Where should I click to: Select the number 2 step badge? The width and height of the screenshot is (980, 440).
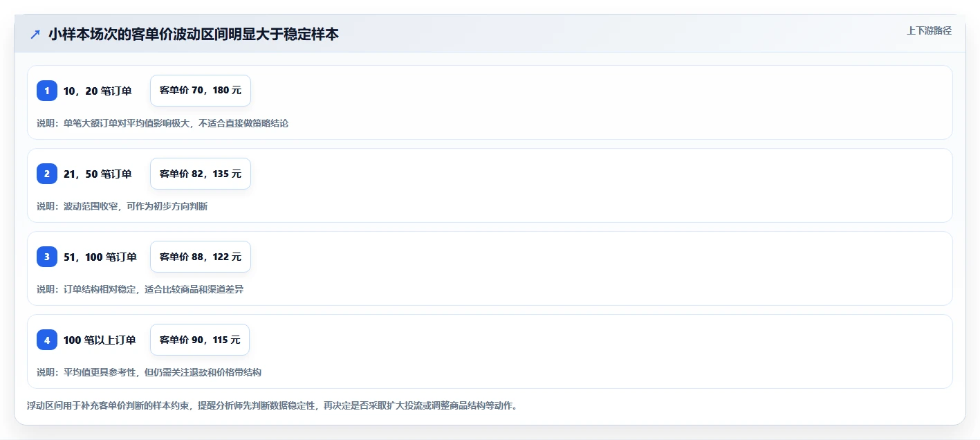tap(47, 174)
